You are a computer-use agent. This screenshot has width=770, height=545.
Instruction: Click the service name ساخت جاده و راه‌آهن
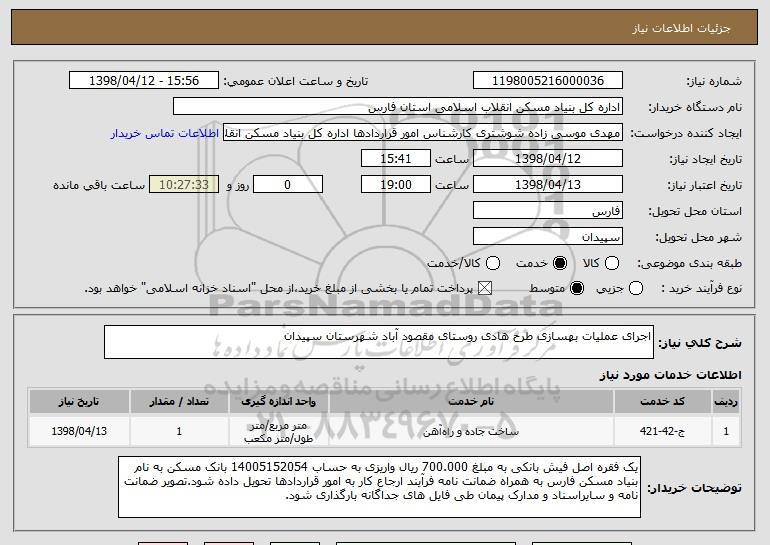point(471,432)
